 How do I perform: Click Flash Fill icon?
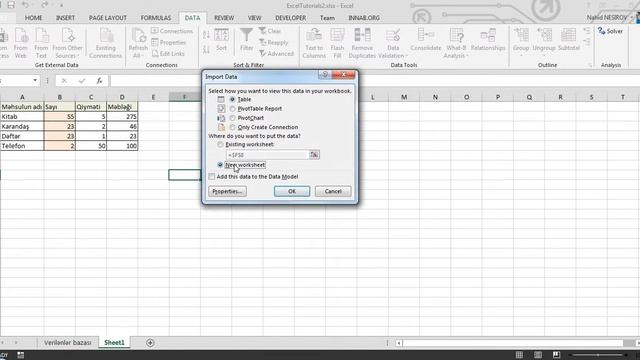(337, 44)
